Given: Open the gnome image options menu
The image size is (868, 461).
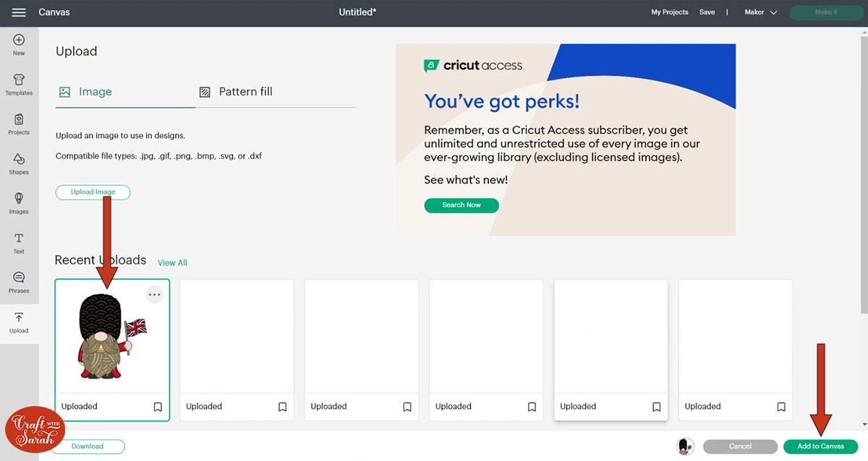Looking at the screenshot, I should [154, 294].
